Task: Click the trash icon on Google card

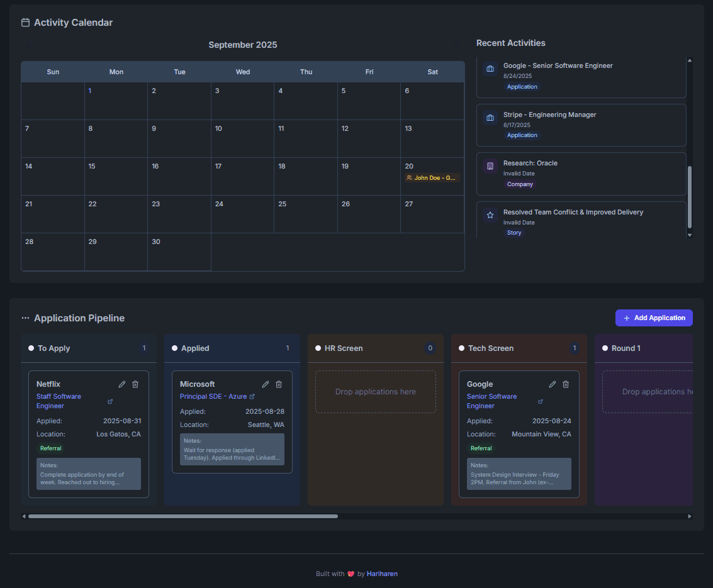Action: 566,384
